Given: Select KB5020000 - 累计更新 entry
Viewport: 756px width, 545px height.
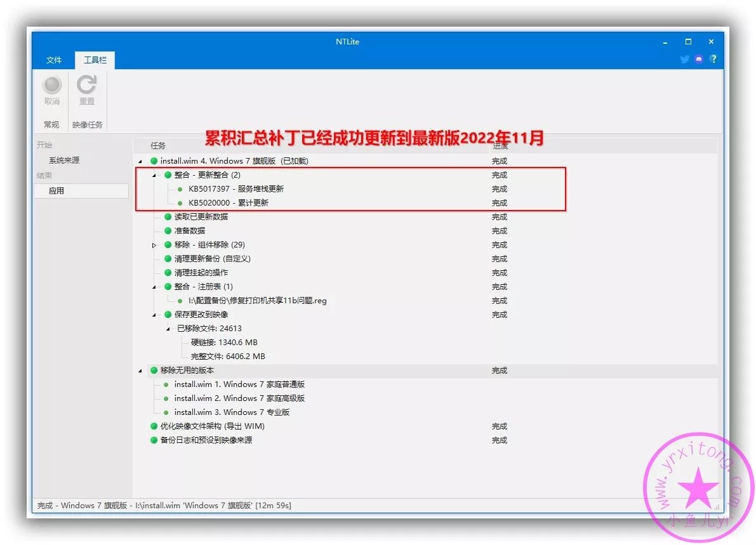Looking at the screenshot, I should 228,203.
